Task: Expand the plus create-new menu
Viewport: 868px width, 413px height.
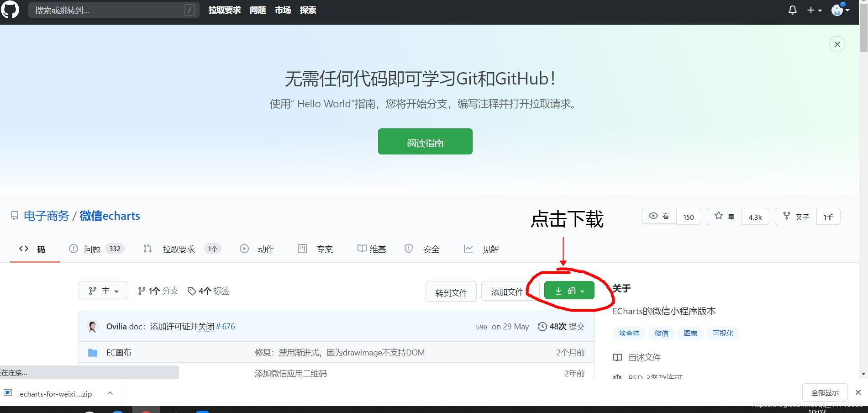Action: point(814,10)
